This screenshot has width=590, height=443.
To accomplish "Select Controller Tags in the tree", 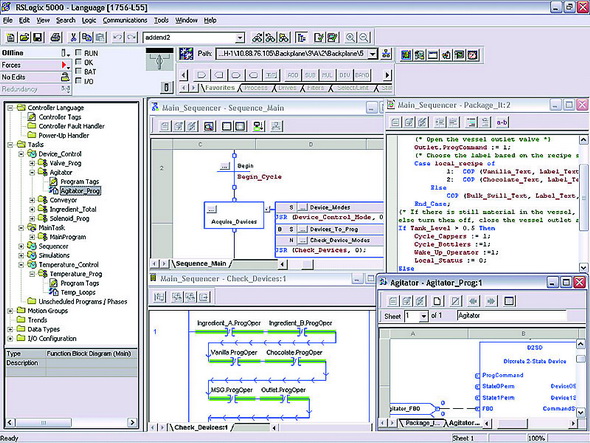I will 60,117.
